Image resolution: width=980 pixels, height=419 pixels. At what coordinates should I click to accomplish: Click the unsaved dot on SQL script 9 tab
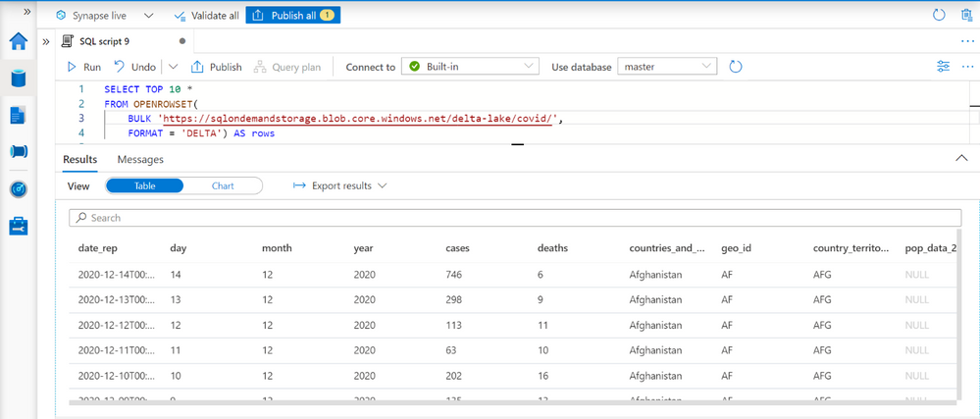click(182, 41)
